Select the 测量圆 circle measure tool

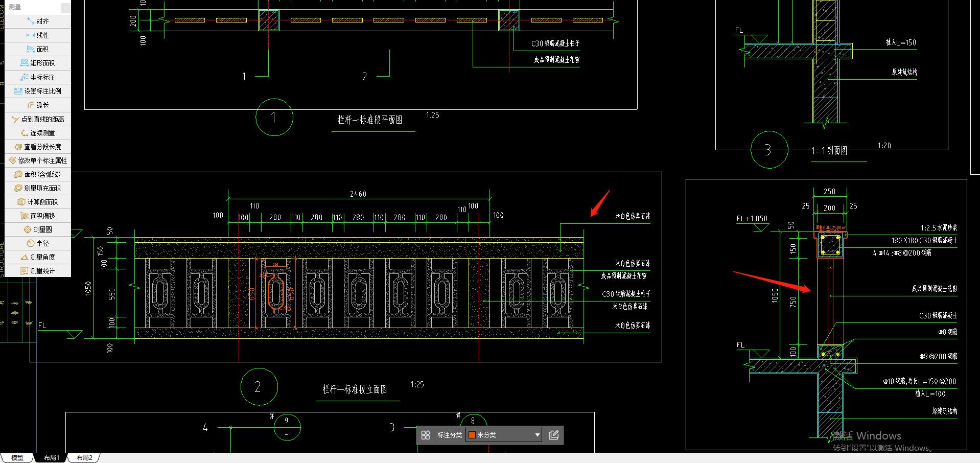click(38, 229)
